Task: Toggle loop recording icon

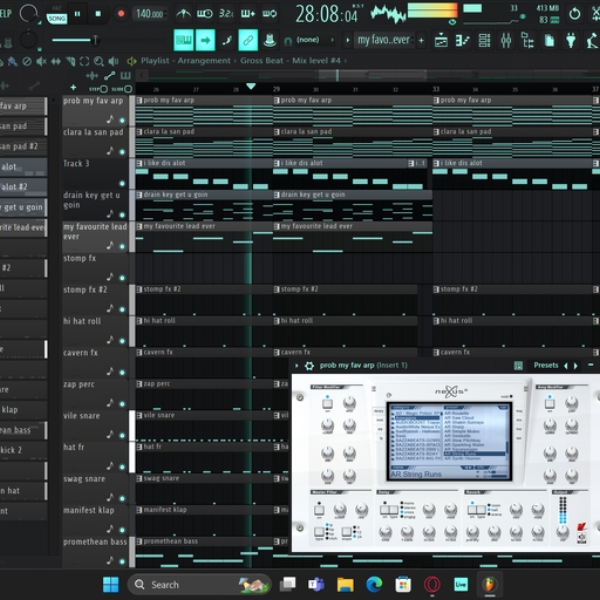Action: tap(269, 14)
